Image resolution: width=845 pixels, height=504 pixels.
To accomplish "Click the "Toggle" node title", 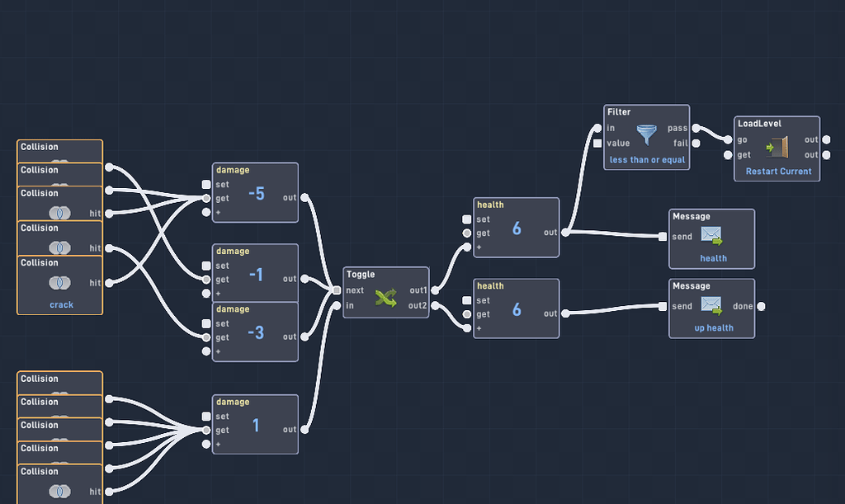I will (x=361, y=274).
